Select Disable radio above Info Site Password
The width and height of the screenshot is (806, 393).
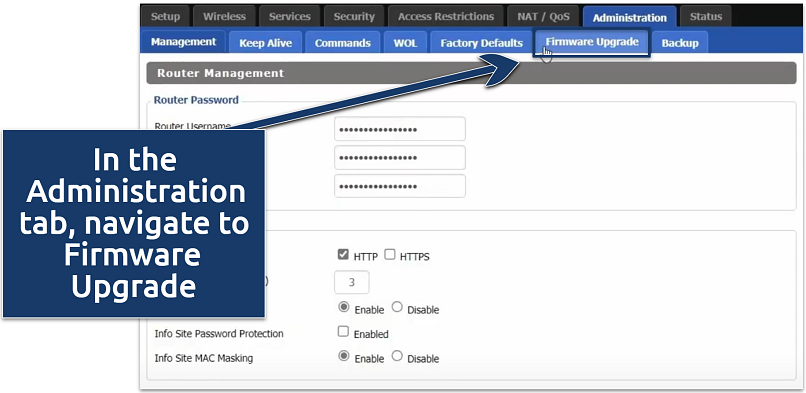coord(397,307)
